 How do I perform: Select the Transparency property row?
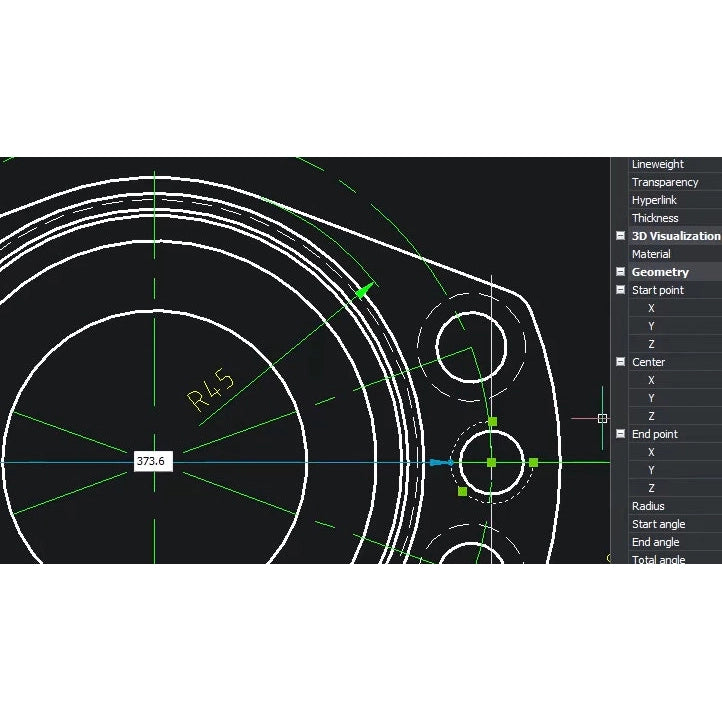pyautogui.click(x=675, y=182)
